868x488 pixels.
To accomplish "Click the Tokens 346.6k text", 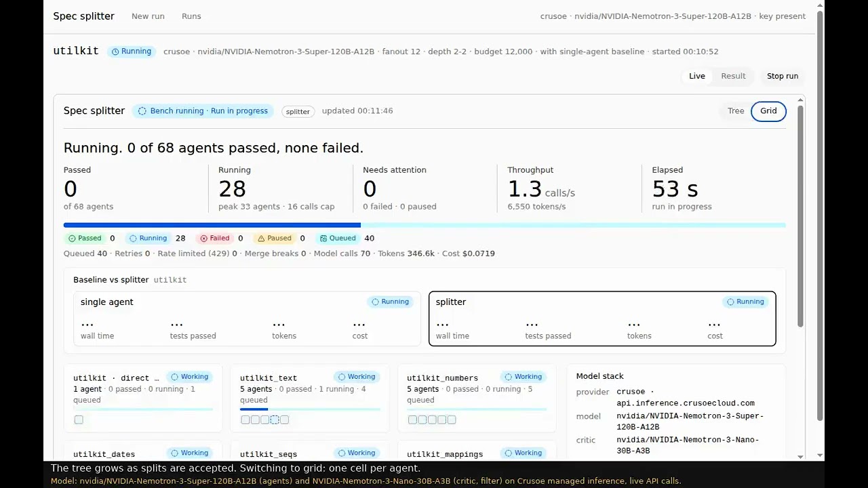I will click(406, 253).
